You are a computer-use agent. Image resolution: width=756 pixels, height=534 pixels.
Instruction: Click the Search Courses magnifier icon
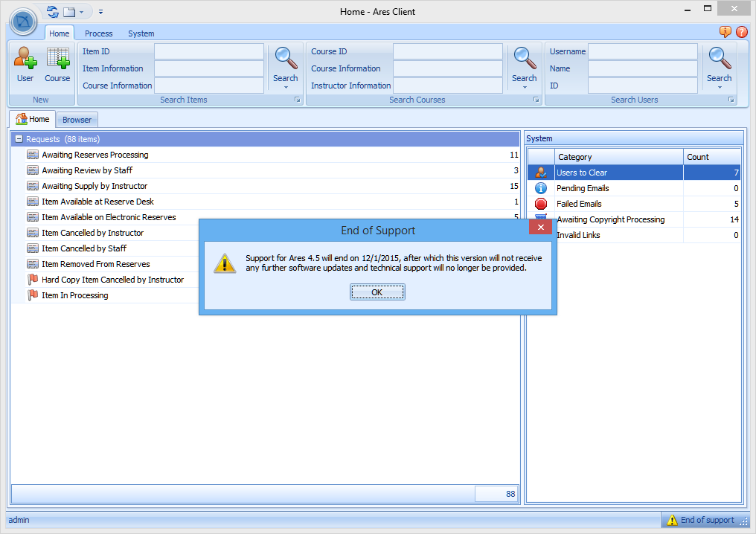pos(525,58)
